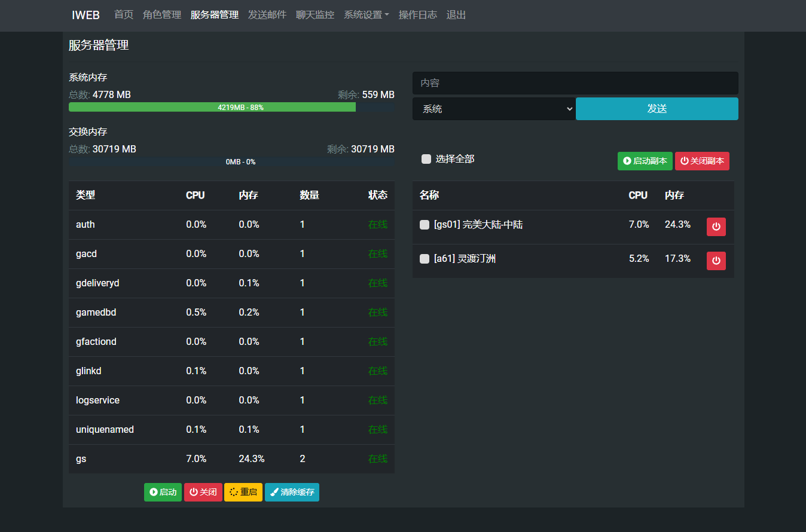Click the 5.2% CPU value for a61

click(x=639, y=259)
